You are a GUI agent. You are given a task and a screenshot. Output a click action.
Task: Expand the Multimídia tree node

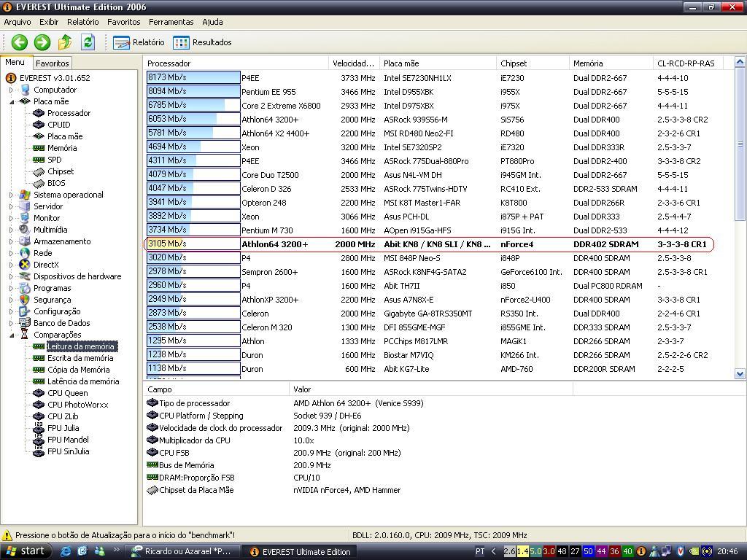click(x=12, y=230)
